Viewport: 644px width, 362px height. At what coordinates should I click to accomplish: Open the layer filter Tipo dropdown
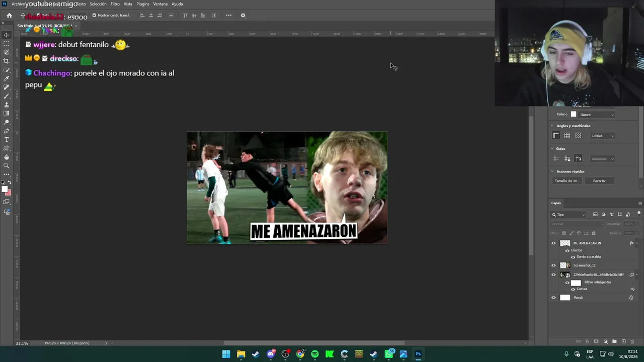569,215
